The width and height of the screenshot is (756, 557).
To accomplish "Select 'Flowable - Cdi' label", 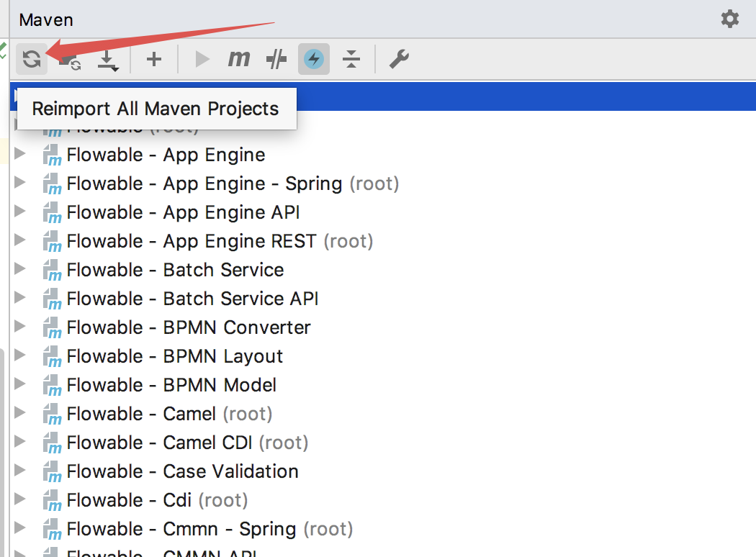I will point(129,500).
